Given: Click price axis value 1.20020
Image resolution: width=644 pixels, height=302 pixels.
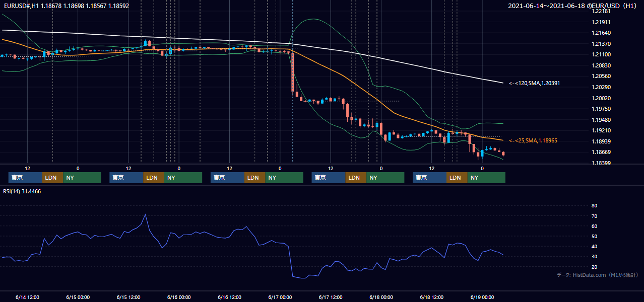Looking at the screenshot, I should click(x=601, y=98).
